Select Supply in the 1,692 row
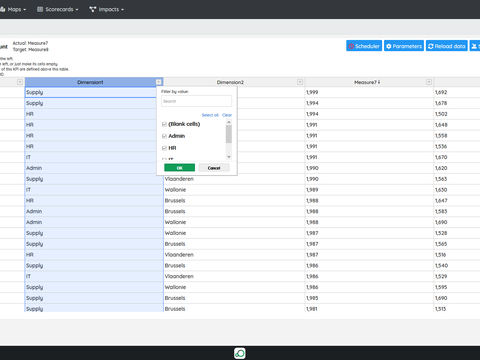Image resolution: width=480 pixels, height=360 pixels. 91,92
